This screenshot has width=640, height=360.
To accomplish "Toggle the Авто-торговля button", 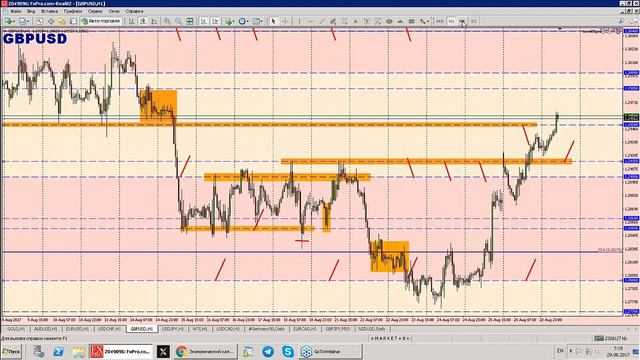I will (101, 21).
